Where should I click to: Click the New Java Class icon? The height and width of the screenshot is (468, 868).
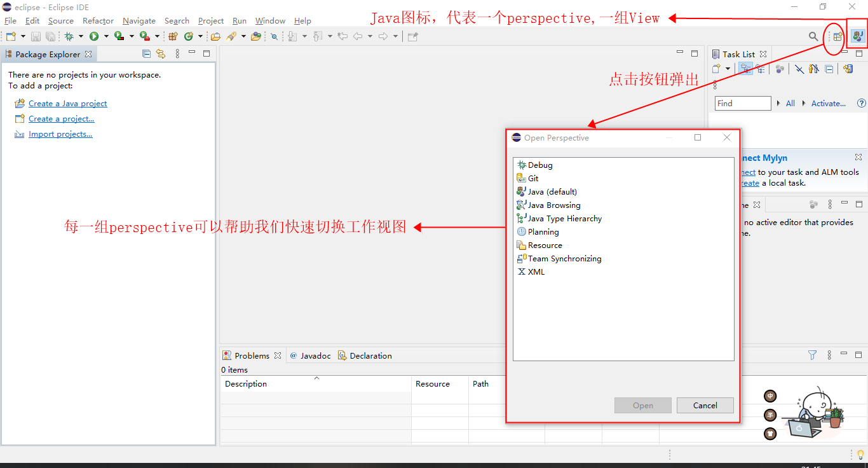[x=189, y=36]
